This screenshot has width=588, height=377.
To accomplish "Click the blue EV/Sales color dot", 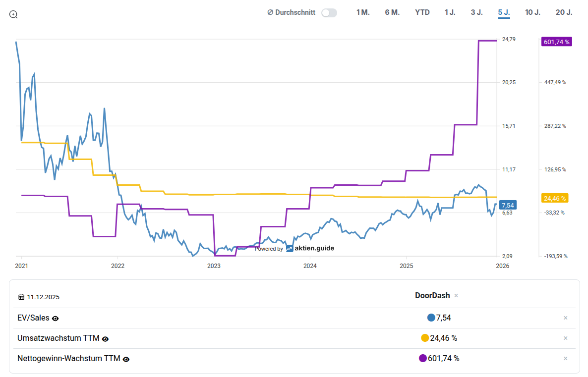I will (431, 318).
